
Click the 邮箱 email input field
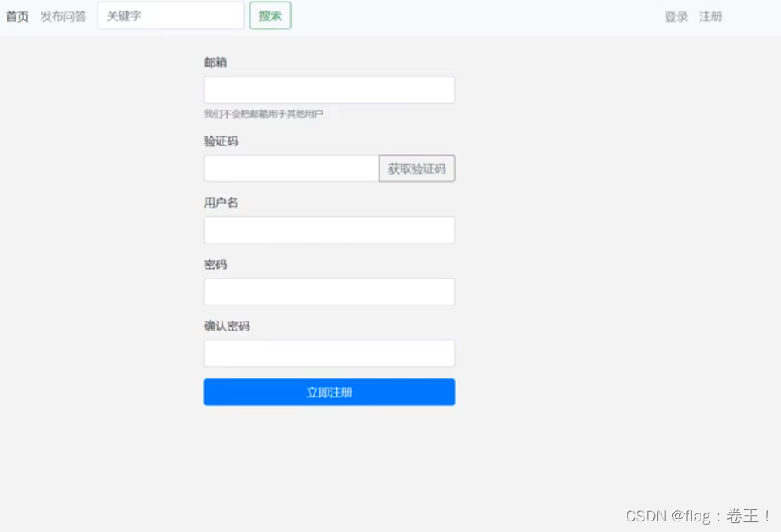328,89
